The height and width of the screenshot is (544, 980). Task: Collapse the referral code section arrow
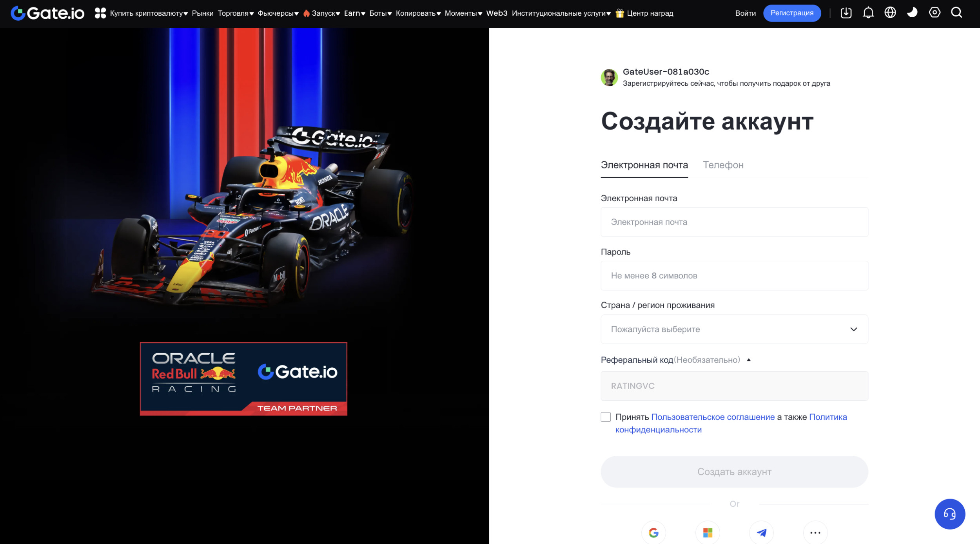tap(748, 360)
